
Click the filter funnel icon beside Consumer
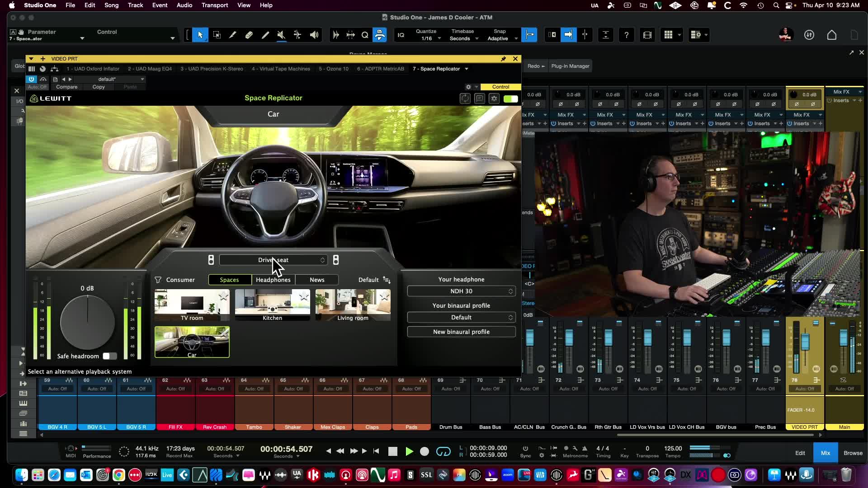158,280
